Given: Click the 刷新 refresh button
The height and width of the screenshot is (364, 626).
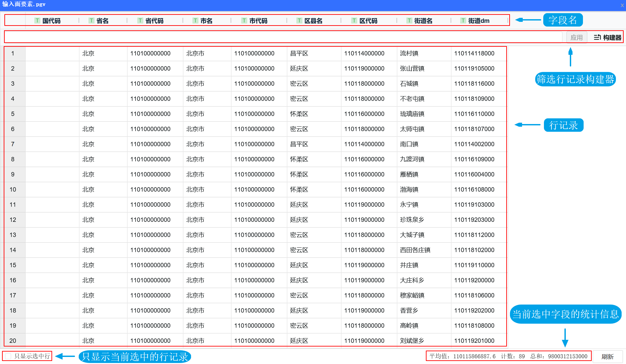Looking at the screenshot, I should coord(607,357).
